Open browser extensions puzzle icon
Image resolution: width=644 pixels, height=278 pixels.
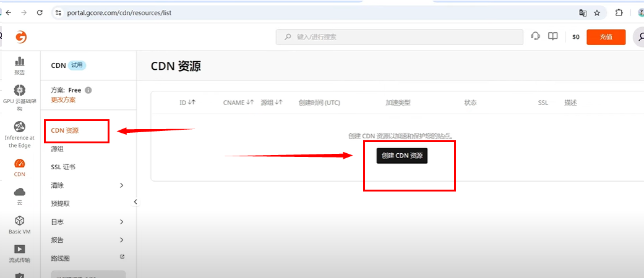(x=619, y=13)
